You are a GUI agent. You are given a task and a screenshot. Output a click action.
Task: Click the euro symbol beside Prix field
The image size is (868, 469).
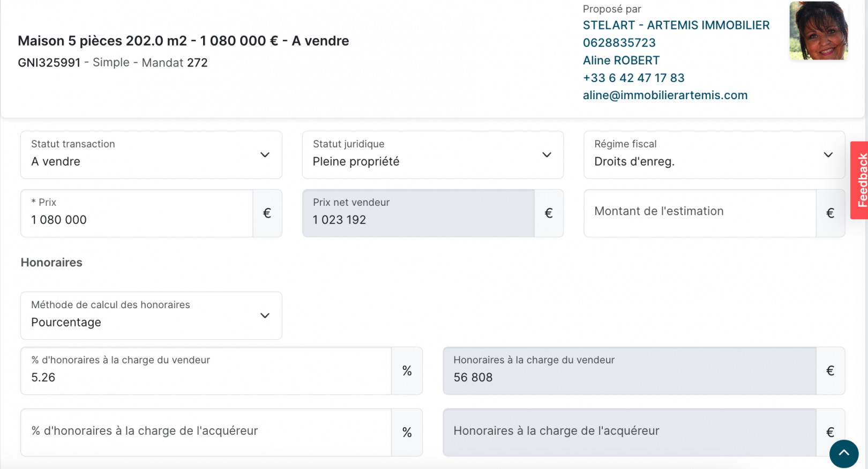[267, 213]
